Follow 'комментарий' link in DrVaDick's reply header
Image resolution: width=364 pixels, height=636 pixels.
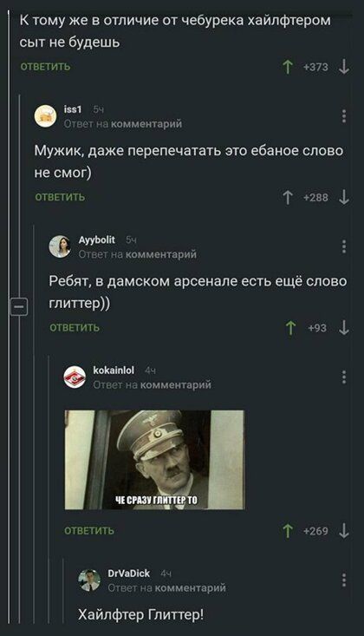(190, 588)
